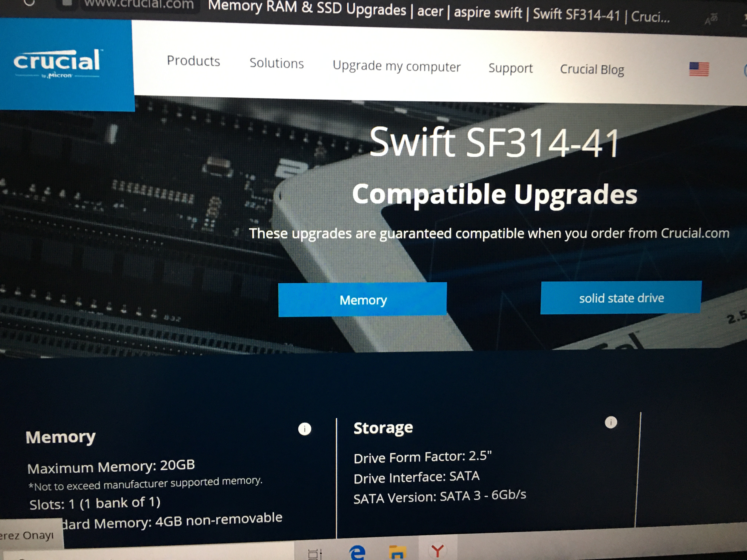Click the Compatible Upgrades heading
This screenshot has height=560, width=747.
point(495,195)
